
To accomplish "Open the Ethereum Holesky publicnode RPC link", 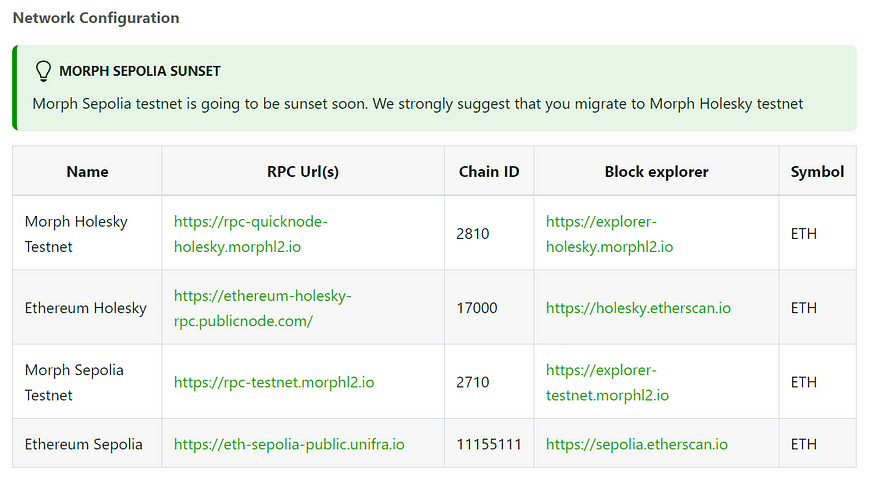I will pyautogui.click(x=262, y=308).
